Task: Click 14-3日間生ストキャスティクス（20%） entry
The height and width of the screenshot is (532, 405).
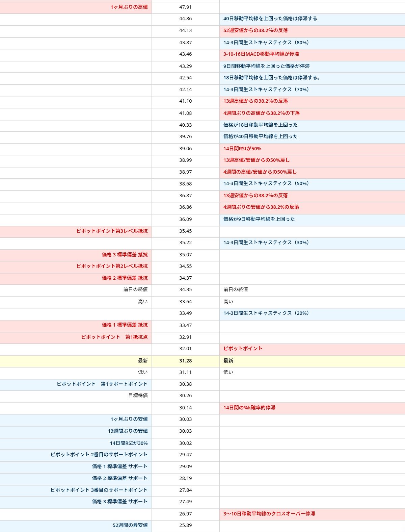Action: 266,313
